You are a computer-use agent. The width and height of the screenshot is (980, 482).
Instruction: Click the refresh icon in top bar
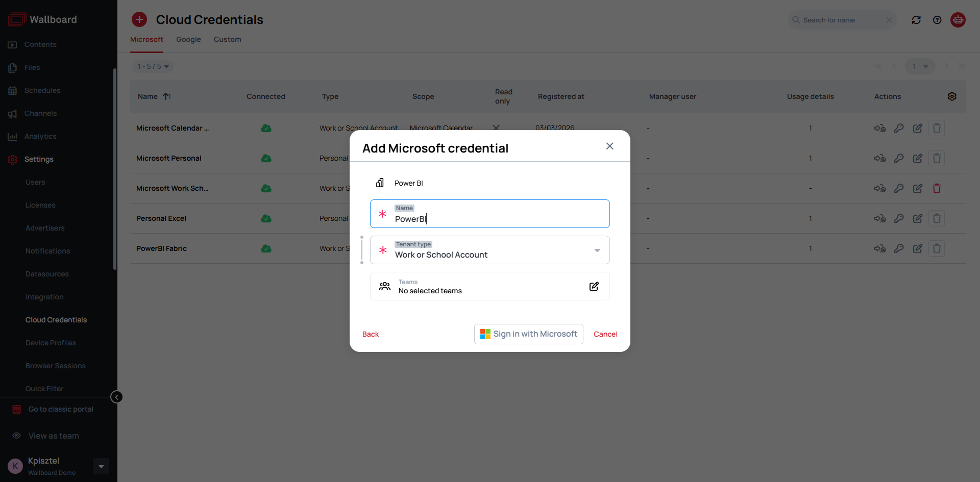point(916,20)
